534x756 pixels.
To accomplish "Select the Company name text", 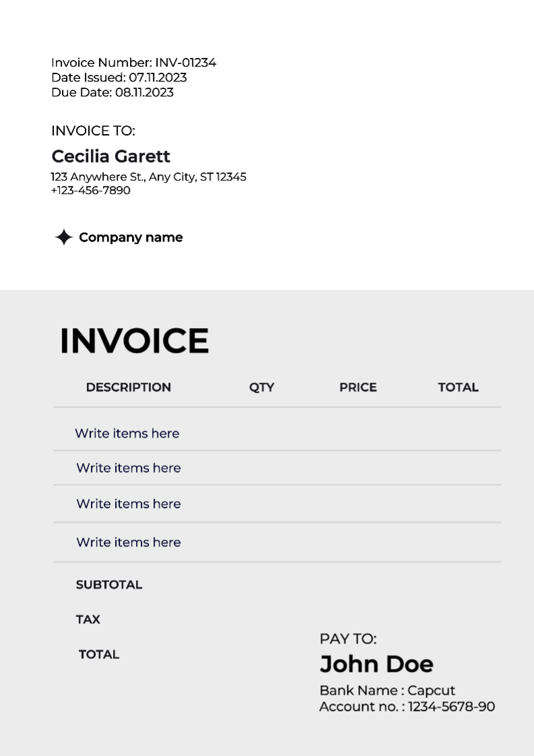I will pyautogui.click(x=131, y=237).
